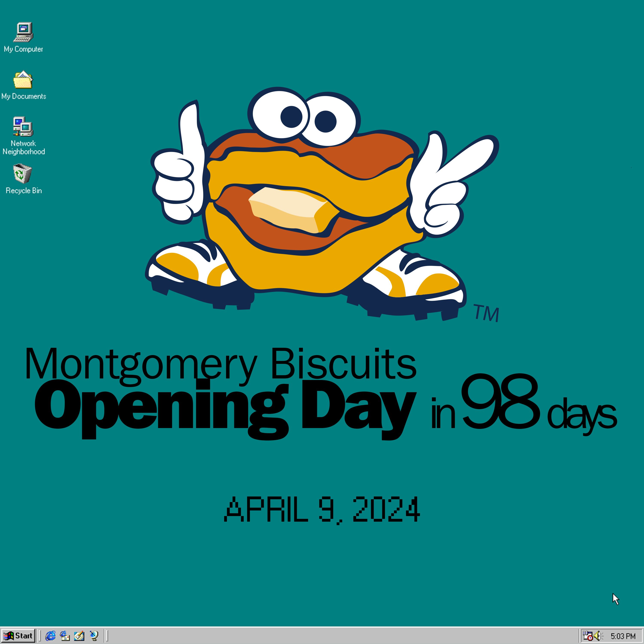Open Task Scheduler tray icon
Screen dimensions: 644x644
(x=588, y=636)
